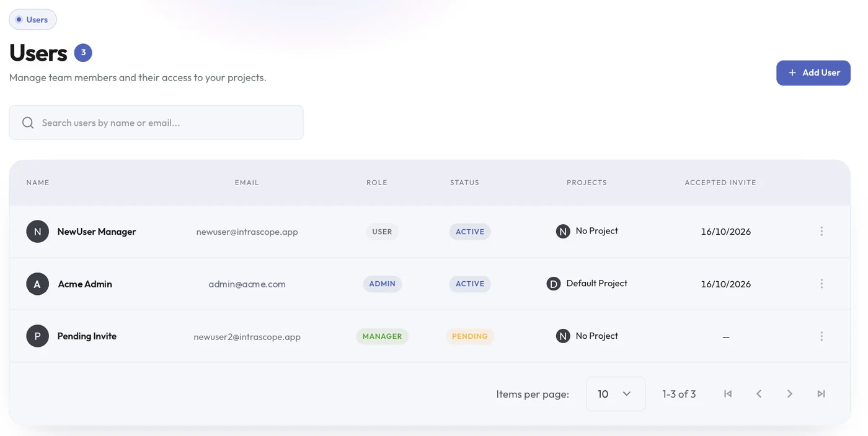Select the Pending Invite name

(87, 336)
